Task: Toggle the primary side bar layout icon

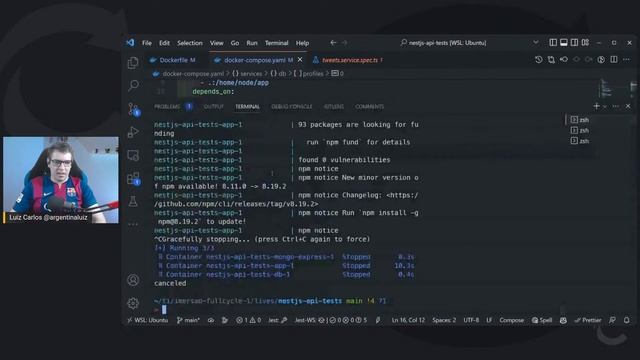Action: tap(553, 42)
